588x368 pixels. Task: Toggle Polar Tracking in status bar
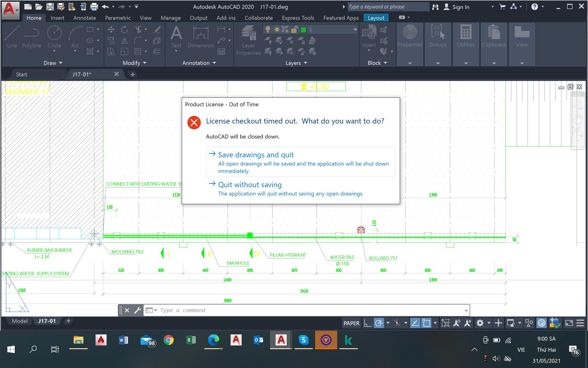[379, 323]
